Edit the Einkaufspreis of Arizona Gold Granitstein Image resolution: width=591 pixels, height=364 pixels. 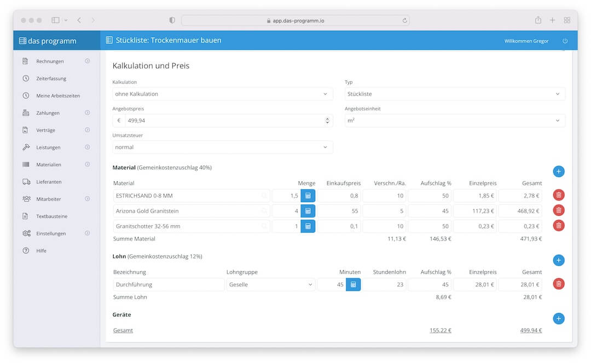coord(339,211)
